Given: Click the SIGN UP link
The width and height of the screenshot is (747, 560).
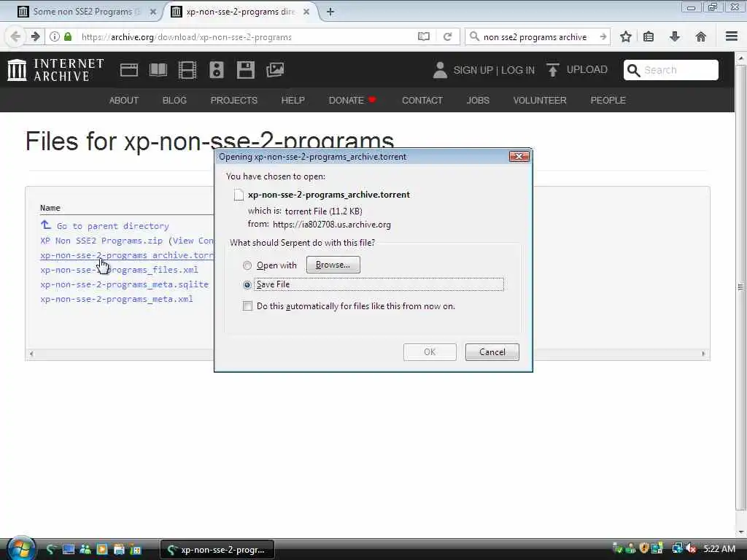Looking at the screenshot, I should (473, 70).
